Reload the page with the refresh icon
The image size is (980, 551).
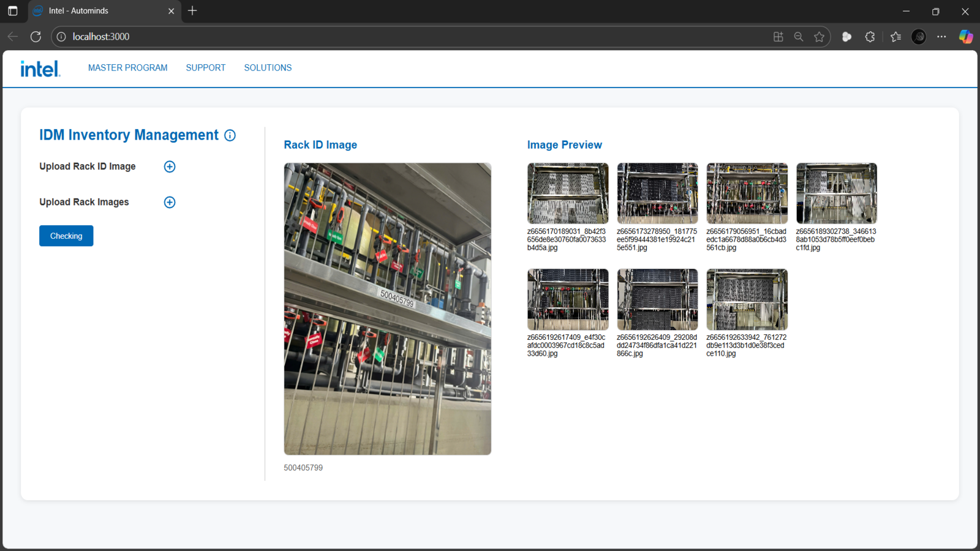[x=36, y=37]
